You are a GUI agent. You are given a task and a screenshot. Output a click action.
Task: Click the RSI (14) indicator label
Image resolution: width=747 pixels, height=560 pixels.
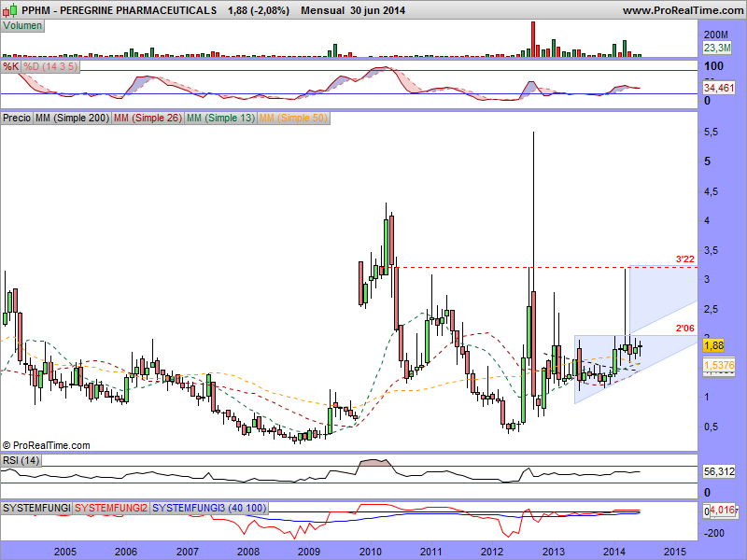point(21,460)
